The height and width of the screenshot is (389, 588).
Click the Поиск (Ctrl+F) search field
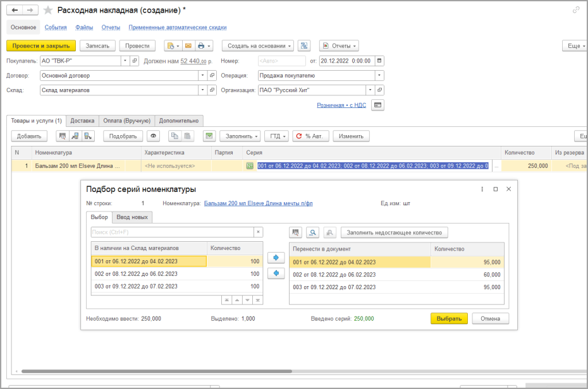tap(173, 232)
